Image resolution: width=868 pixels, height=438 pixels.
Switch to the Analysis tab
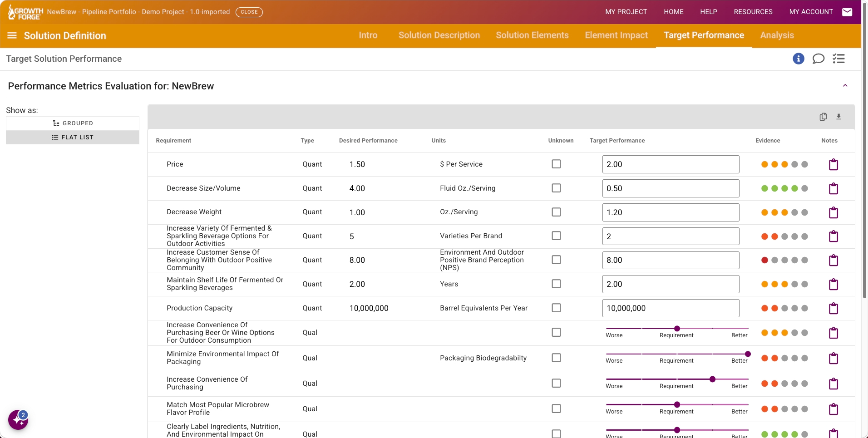[x=777, y=35]
